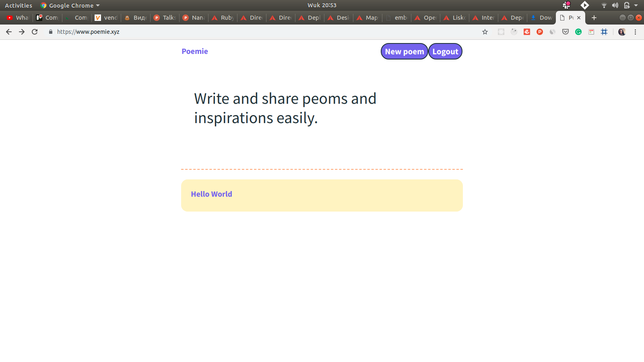This screenshot has width=644, height=362.
Task: Click the Product Hunt extension icon
Action: (x=540, y=32)
